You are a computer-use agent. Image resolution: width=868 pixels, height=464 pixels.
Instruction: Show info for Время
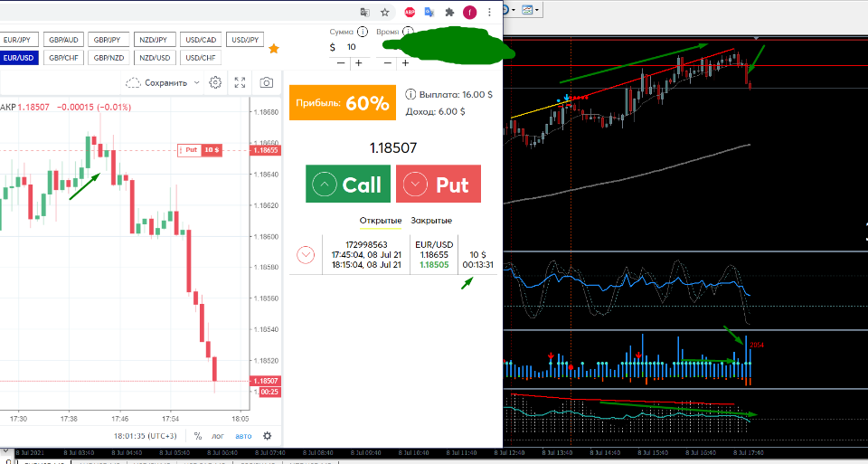coord(408,32)
